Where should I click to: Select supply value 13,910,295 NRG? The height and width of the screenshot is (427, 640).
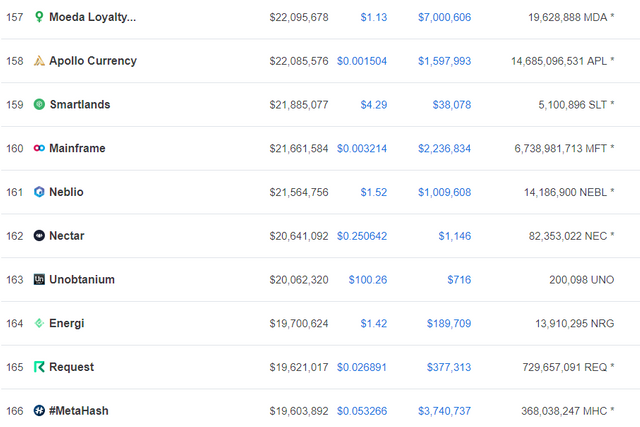tap(575, 324)
